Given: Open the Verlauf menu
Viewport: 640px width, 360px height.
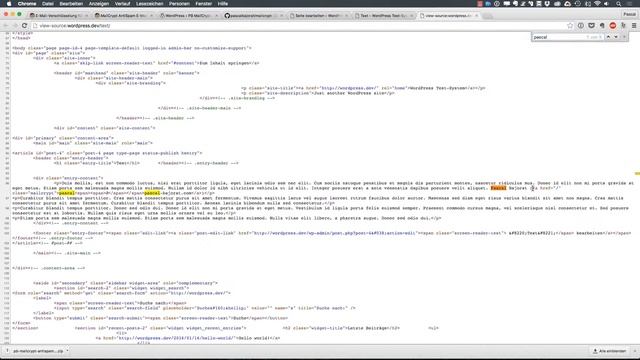Looking at the screenshot, I should tap(122, 4).
